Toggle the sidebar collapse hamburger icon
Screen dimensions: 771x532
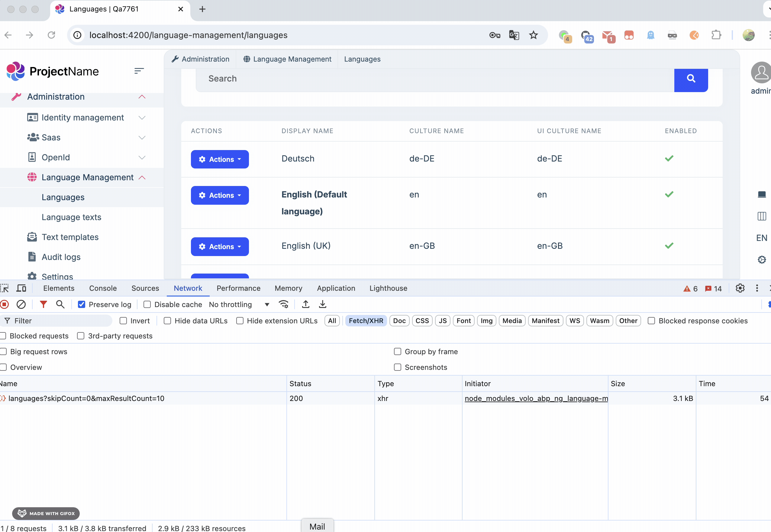tap(139, 71)
